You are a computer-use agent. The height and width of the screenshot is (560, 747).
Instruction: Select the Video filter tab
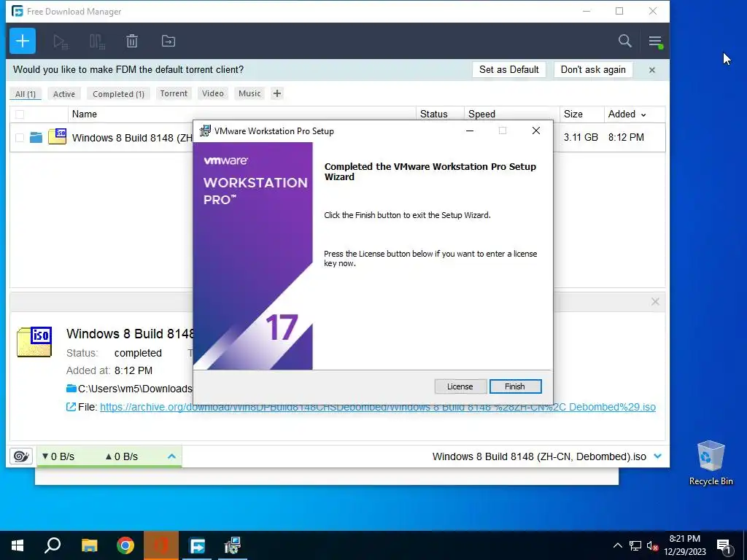coord(212,93)
